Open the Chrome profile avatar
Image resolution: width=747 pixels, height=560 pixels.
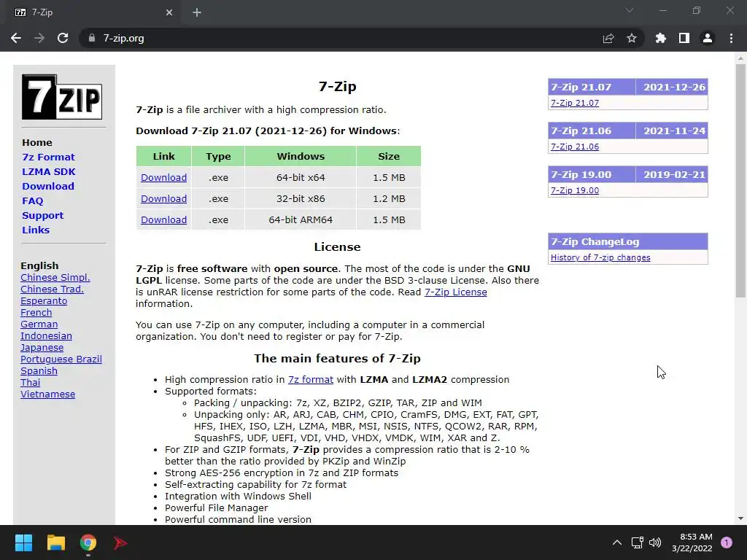(708, 38)
